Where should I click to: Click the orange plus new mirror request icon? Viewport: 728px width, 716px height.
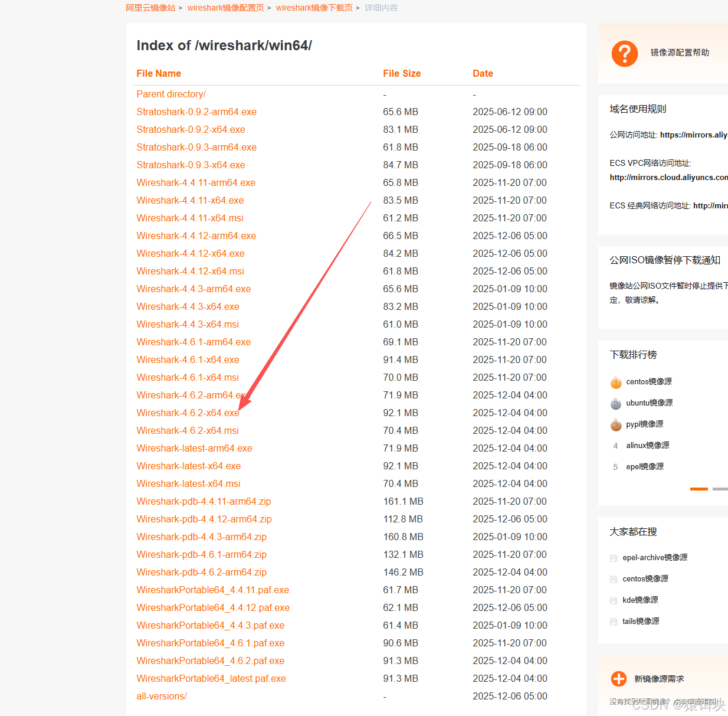(x=619, y=679)
